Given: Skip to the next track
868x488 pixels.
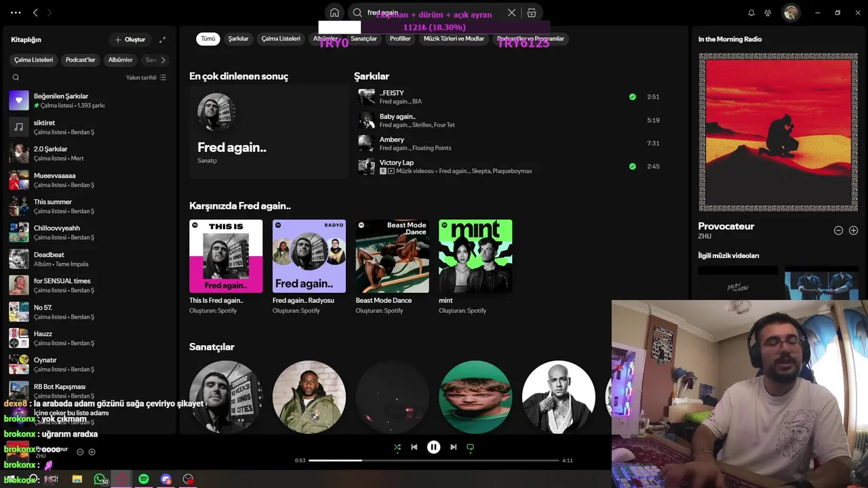Looking at the screenshot, I should [x=453, y=447].
